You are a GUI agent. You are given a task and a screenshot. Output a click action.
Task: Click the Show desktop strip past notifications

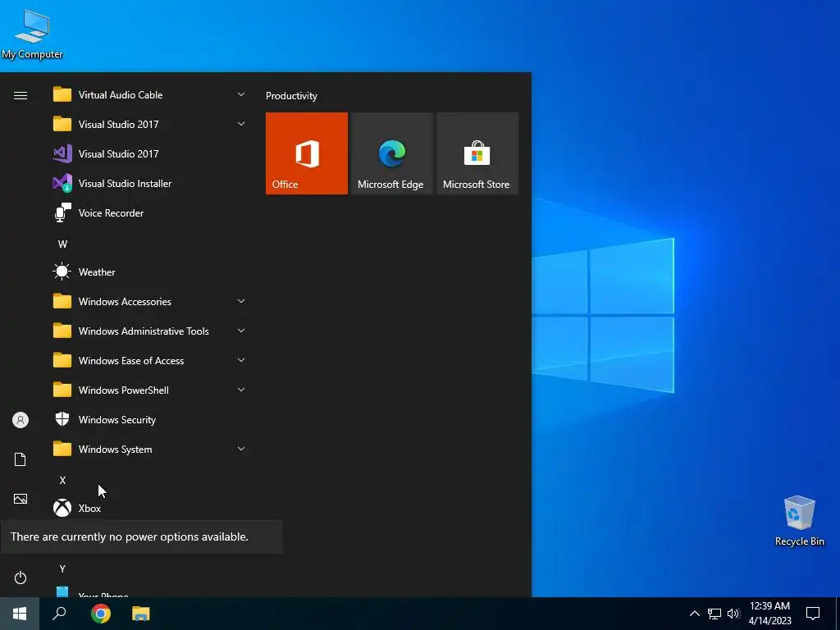(838, 614)
